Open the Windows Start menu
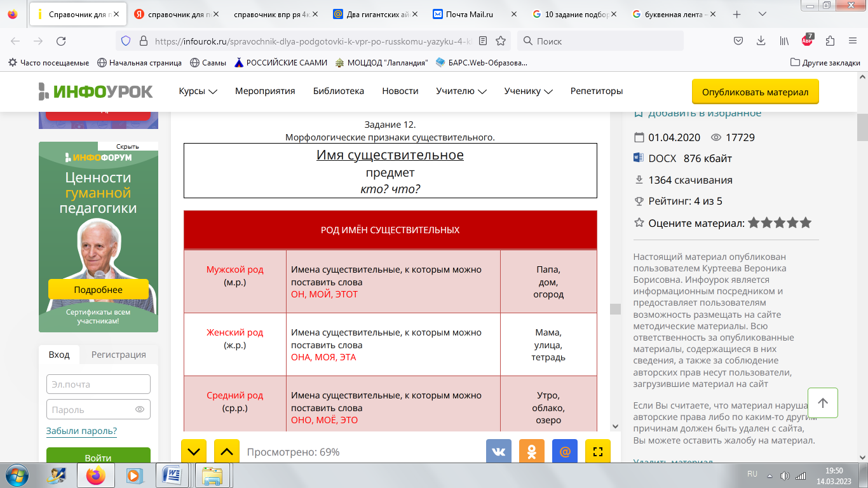Viewport: 868px width, 488px height. pos(17,475)
